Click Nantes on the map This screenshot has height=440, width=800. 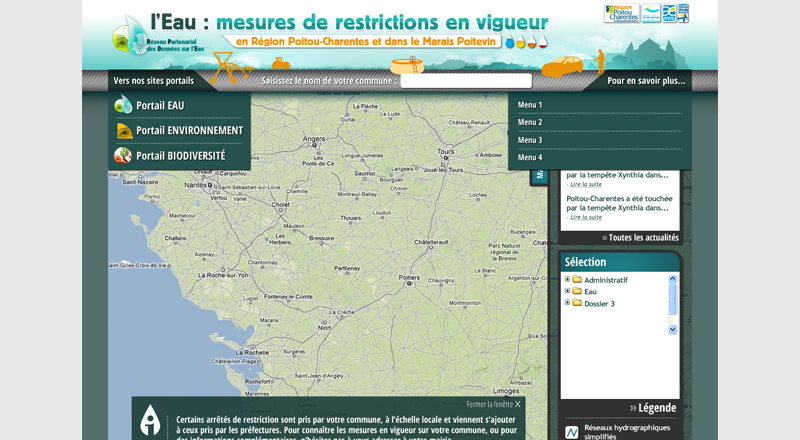tap(195, 185)
